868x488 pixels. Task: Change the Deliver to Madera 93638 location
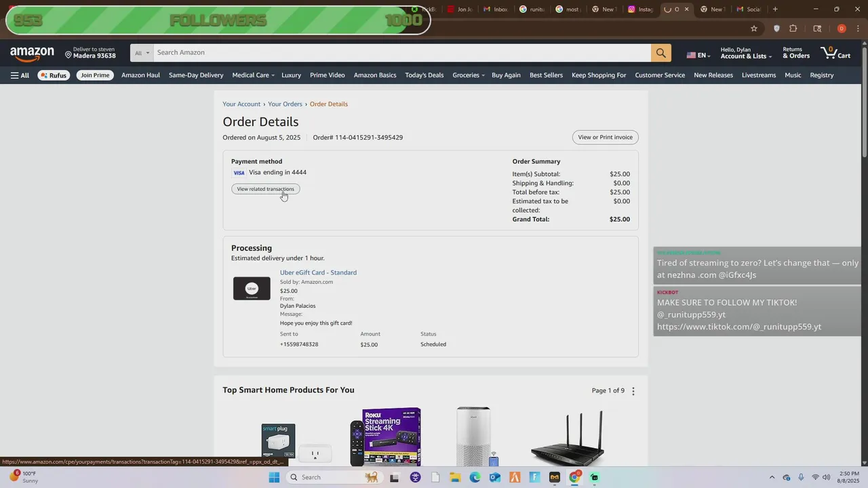pyautogui.click(x=91, y=53)
